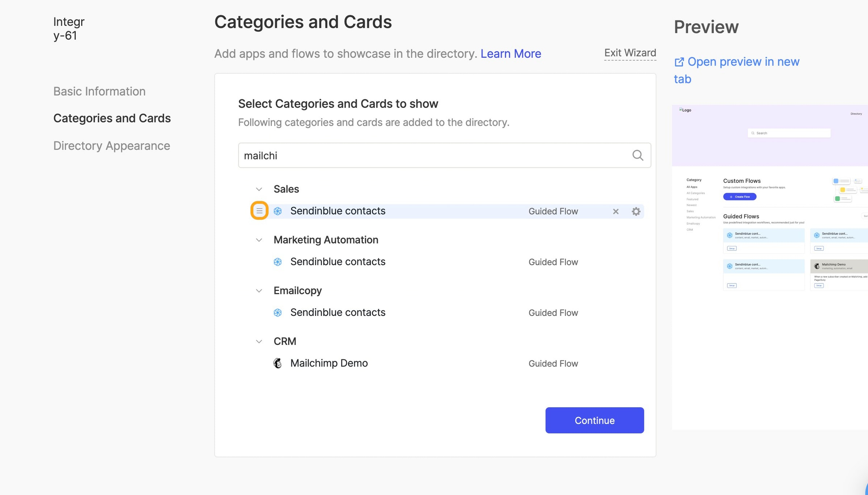The width and height of the screenshot is (868, 495).
Task: Click the CRM category label
Action: (285, 342)
